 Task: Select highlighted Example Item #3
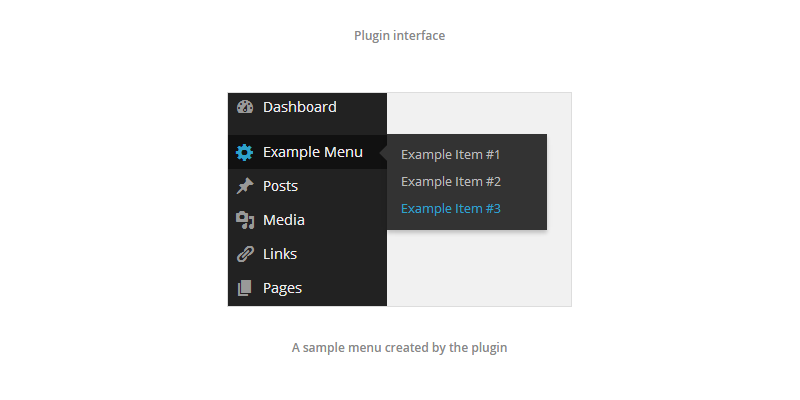(450, 209)
